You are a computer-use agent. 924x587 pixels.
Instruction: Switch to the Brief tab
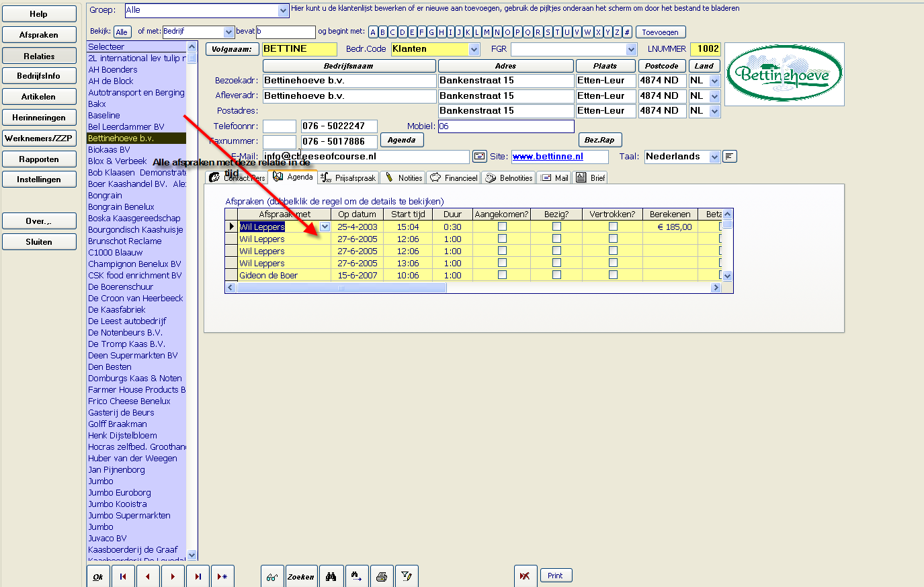[x=590, y=178]
